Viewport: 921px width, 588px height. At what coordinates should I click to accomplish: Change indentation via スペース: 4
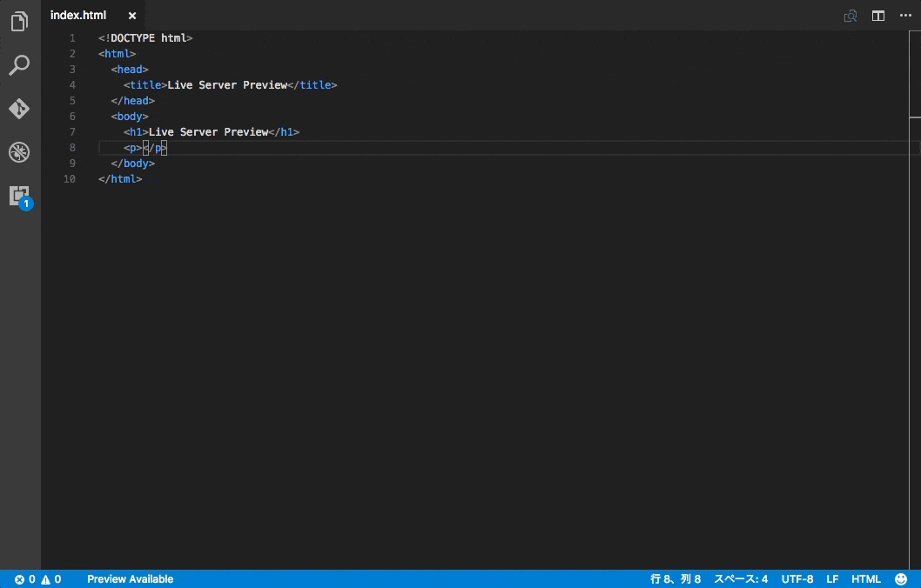point(741,578)
